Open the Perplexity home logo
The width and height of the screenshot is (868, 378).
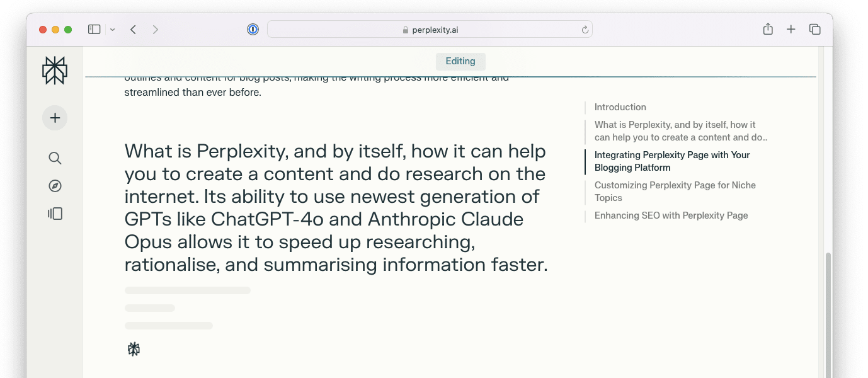(55, 71)
